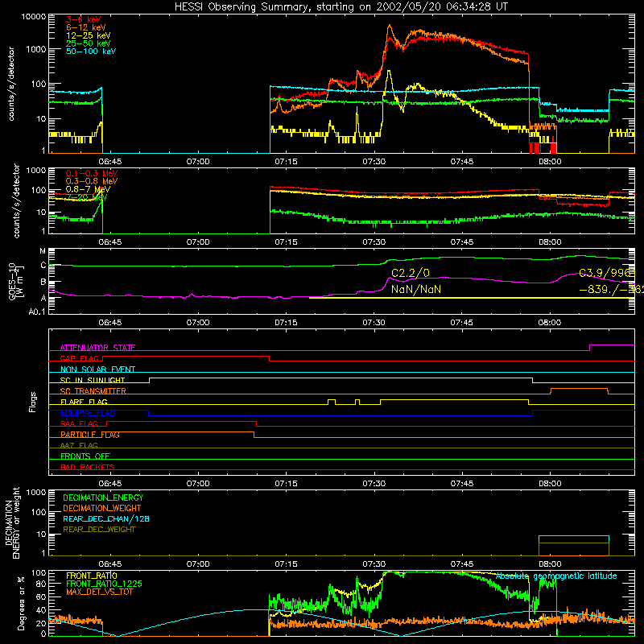Select the 50-100 keV legend label

click(x=91, y=52)
